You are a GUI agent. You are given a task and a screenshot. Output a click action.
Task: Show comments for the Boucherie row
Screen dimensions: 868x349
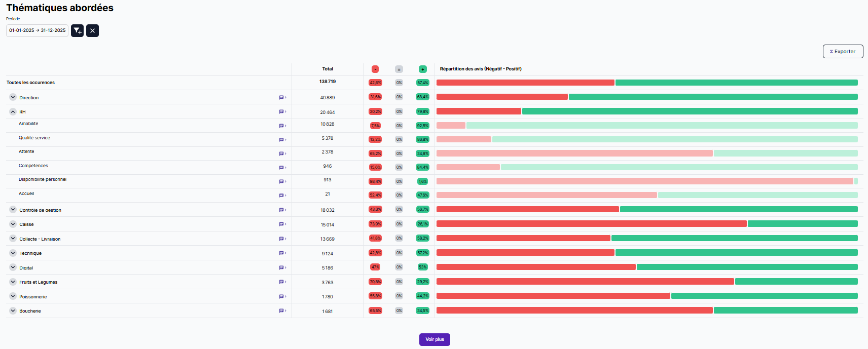282,311
